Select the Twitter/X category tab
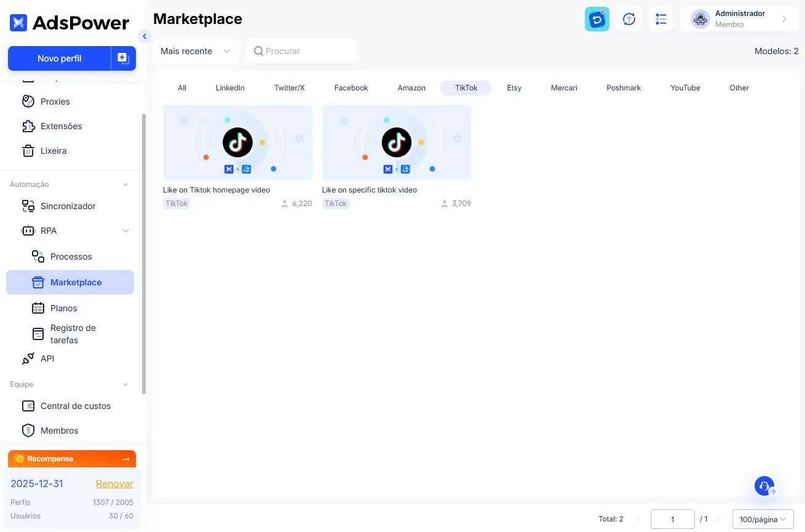 [290, 88]
